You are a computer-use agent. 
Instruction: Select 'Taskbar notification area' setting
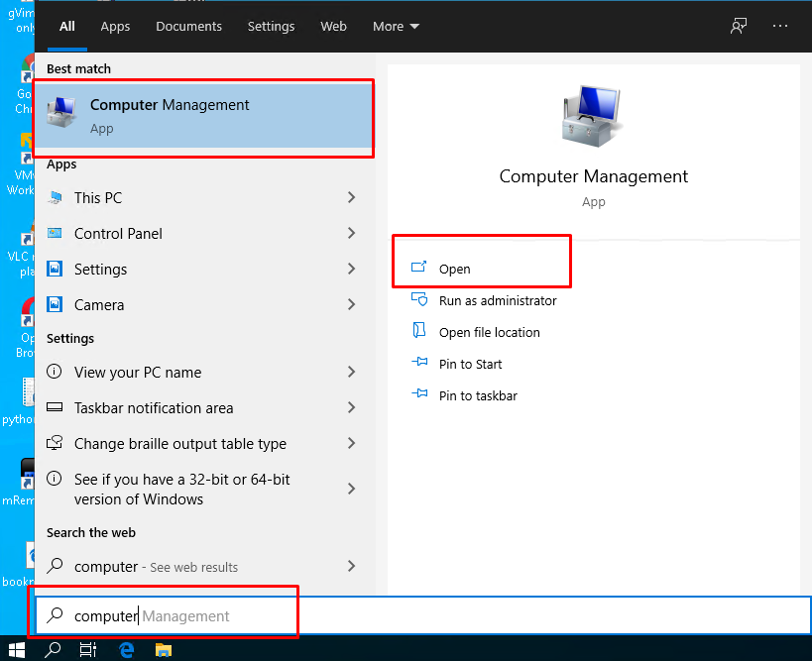point(154,408)
